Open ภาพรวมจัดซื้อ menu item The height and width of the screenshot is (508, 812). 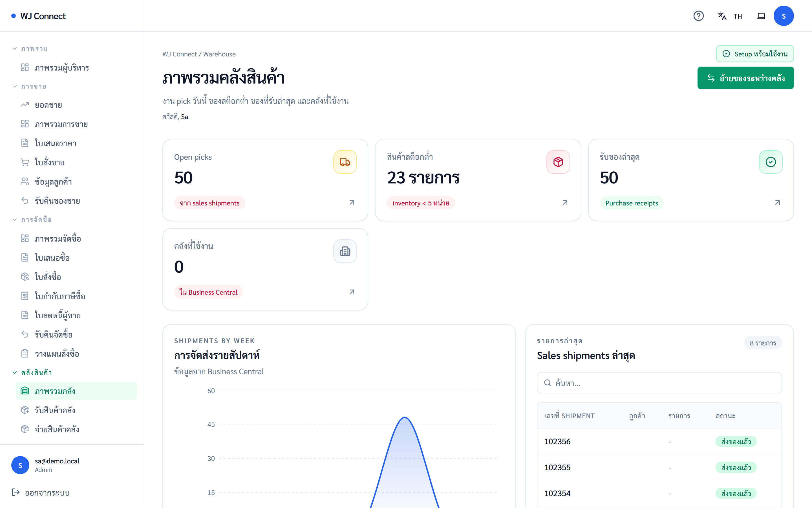tap(76, 238)
